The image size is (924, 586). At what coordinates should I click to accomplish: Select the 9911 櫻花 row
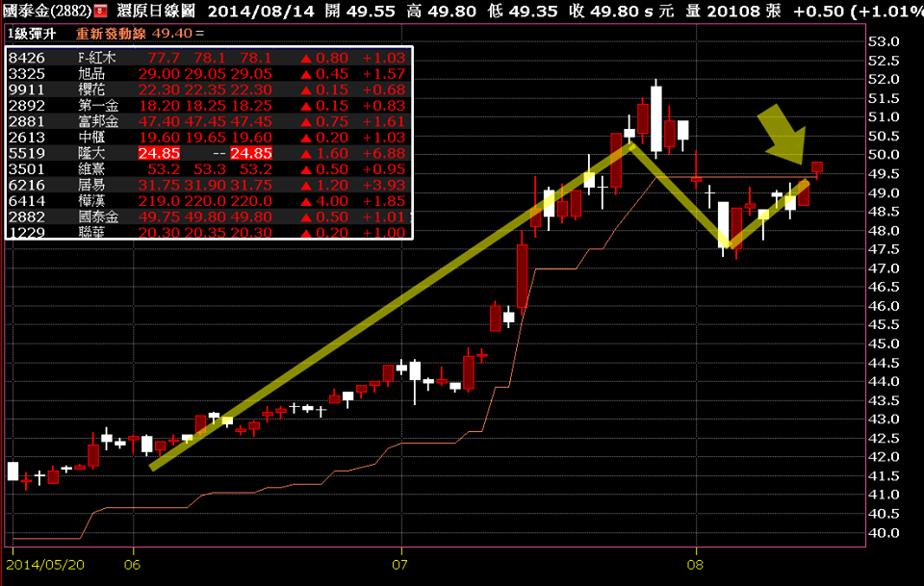pos(209,89)
